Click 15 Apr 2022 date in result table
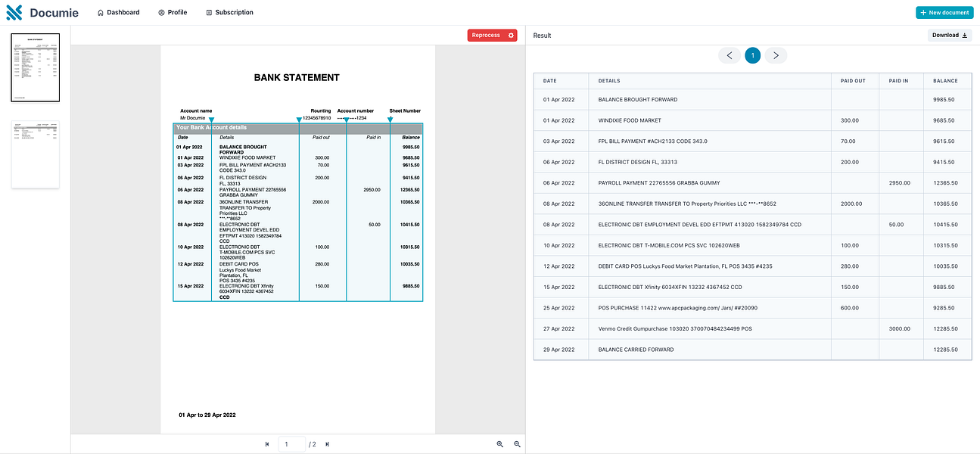Image resolution: width=980 pixels, height=454 pixels. pyautogui.click(x=558, y=287)
